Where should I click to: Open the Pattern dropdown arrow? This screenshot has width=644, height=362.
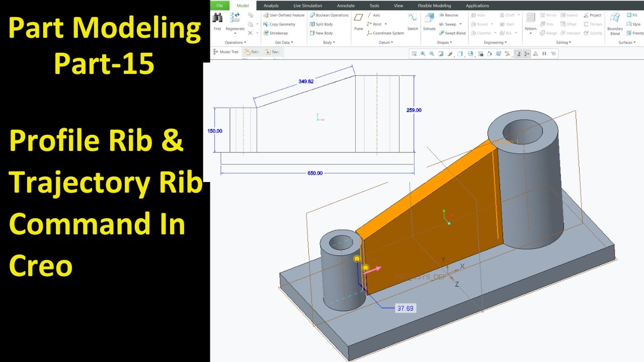point(530,34)
